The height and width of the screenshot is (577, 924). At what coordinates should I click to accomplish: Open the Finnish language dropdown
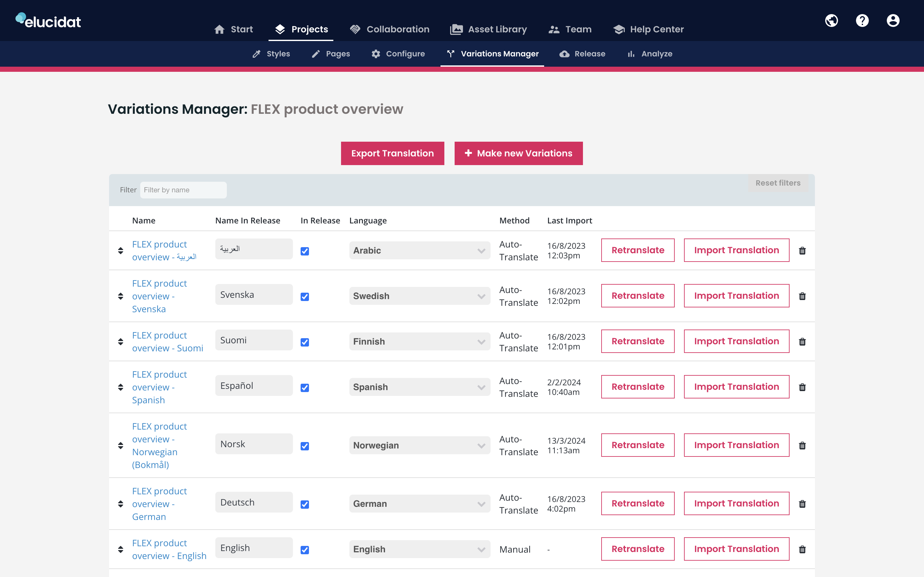(419, 341)
